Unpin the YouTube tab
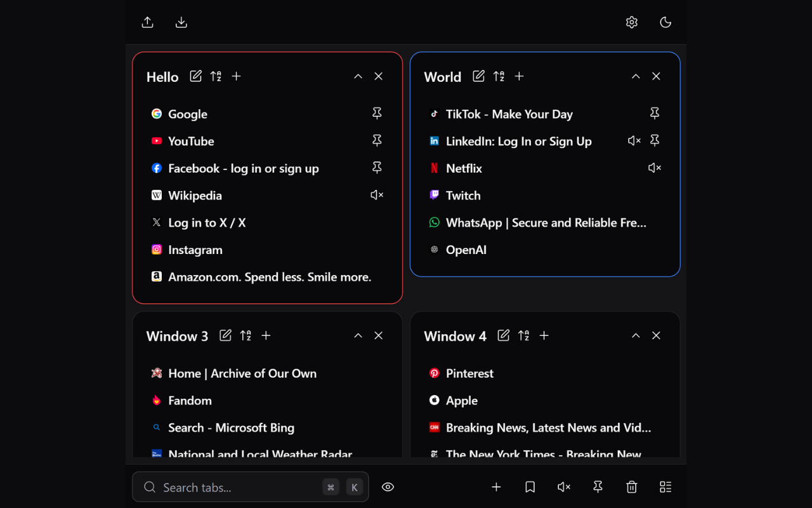The width and height of the screenshot is (812, 508). point(377,141)
